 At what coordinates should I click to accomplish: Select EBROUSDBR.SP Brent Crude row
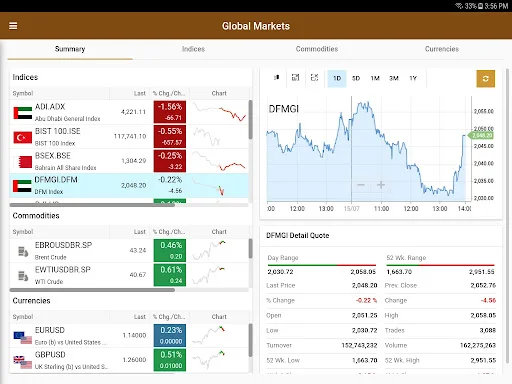point(129,251)
